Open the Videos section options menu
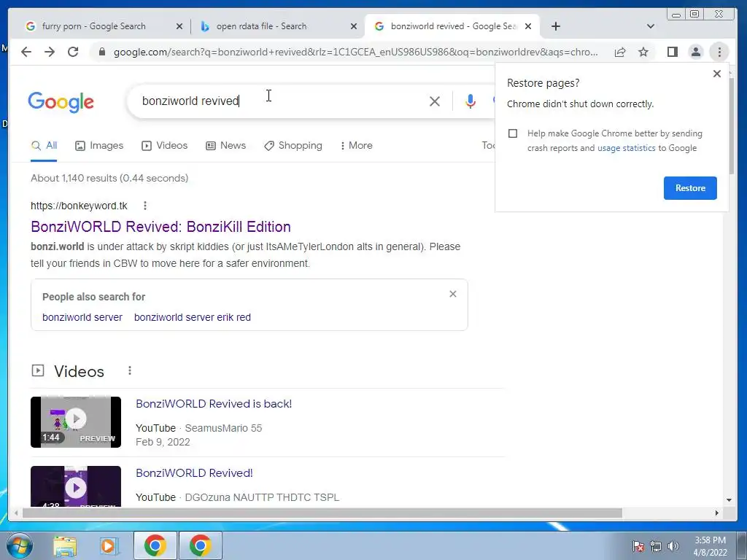The height and width of the screenshot is (560, 747). (130, 370)
